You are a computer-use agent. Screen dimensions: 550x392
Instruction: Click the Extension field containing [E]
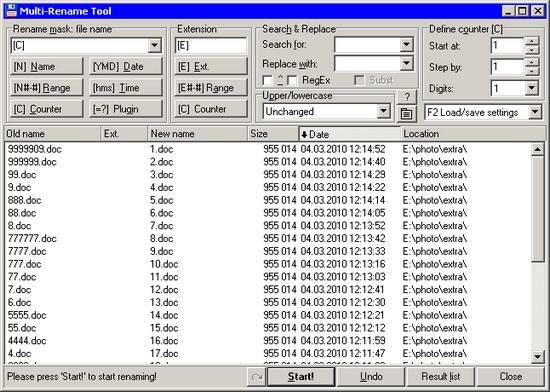pos(211,46)
